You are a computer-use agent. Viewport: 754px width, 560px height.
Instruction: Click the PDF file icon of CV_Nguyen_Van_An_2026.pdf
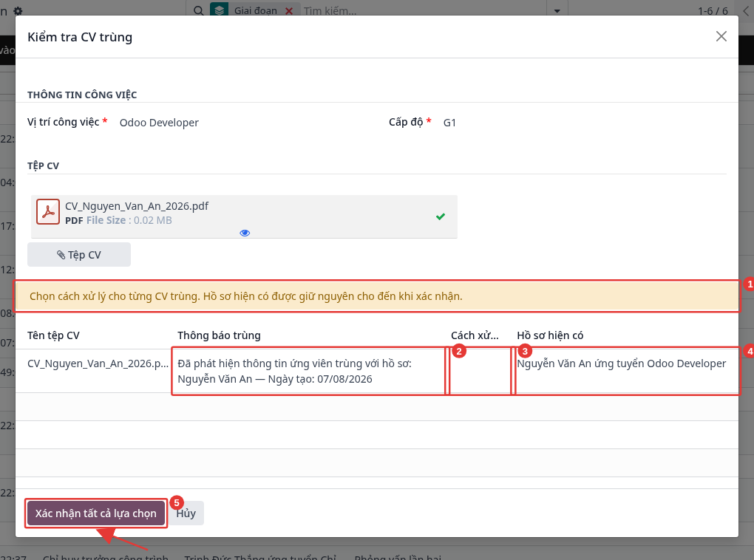pyautogui.click(x=48, y=212)
